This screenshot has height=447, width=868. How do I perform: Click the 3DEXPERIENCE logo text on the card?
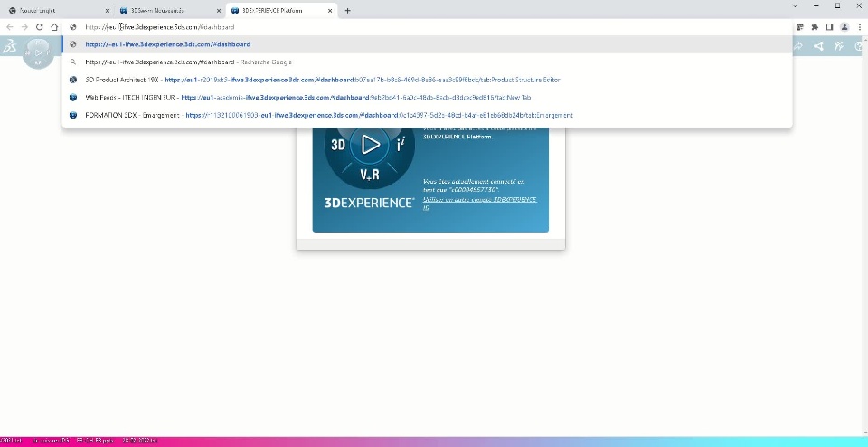(369, 203)
